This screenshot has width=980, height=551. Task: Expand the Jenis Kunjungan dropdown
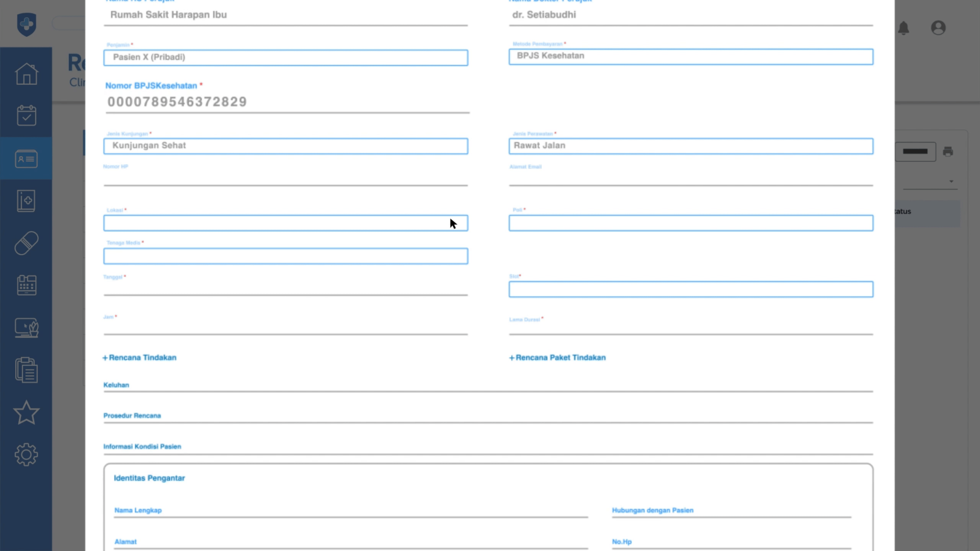click(286, 146)
